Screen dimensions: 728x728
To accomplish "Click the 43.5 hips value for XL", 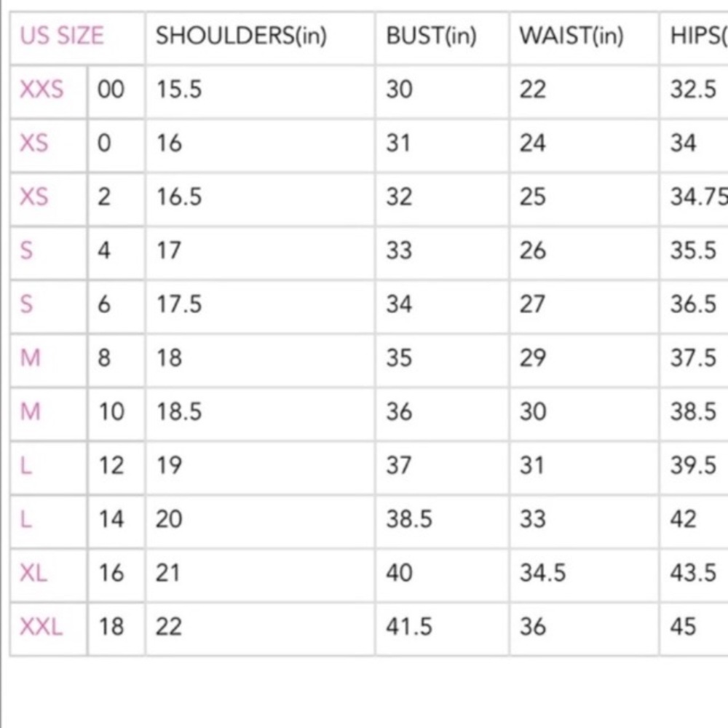I will point(693,573).
